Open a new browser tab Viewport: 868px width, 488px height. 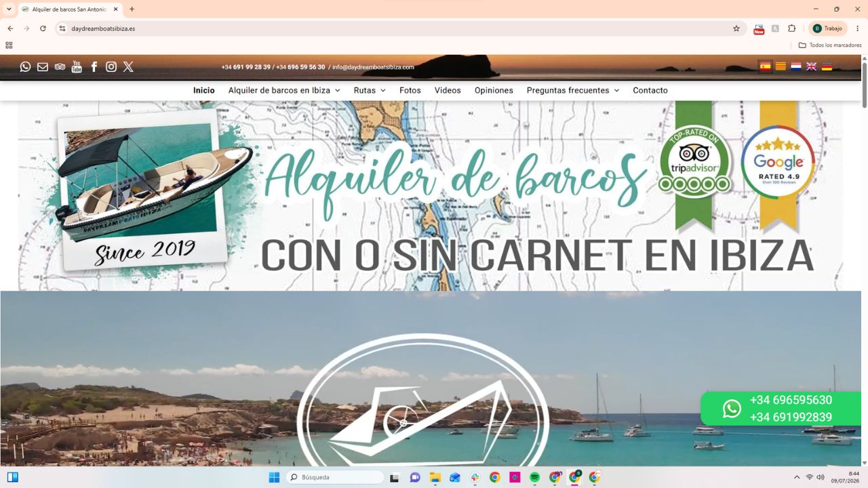point(132,9)
